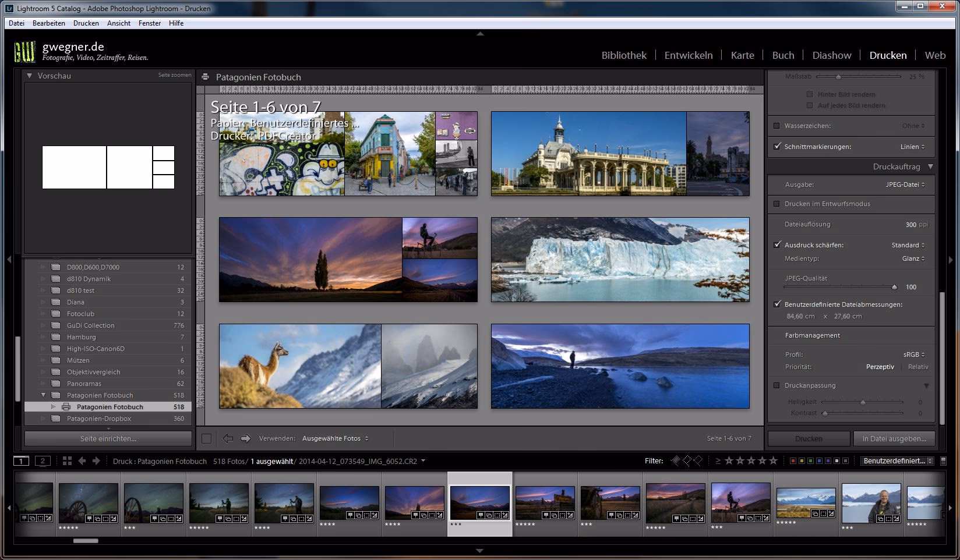Click the saved print icon of Patagonien Fotobuch
Screen dimensions: 960x560
pos(66,407)
